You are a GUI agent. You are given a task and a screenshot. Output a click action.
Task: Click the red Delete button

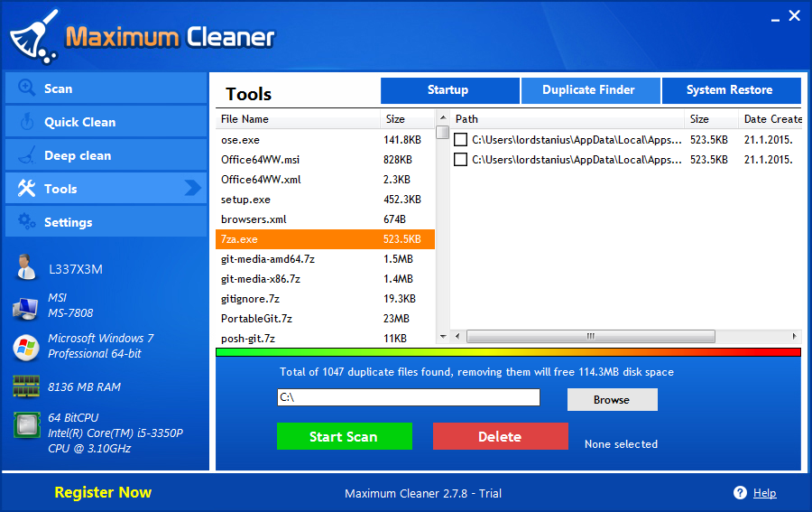point(500,436)
